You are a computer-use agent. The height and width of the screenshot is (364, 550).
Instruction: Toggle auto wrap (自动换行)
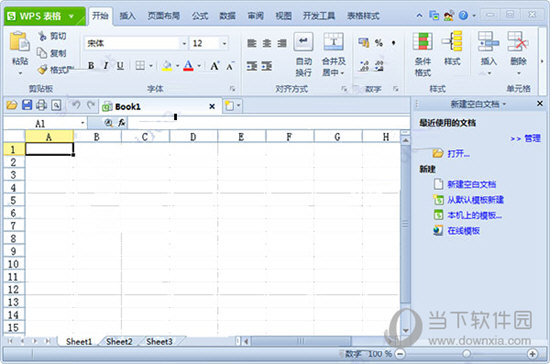tap(303, 54)
